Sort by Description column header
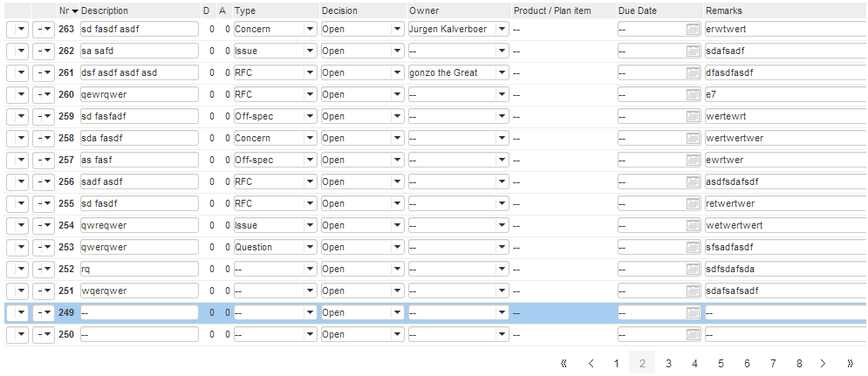The width and height of the screenshot is (868, 376). pos(104,10)
